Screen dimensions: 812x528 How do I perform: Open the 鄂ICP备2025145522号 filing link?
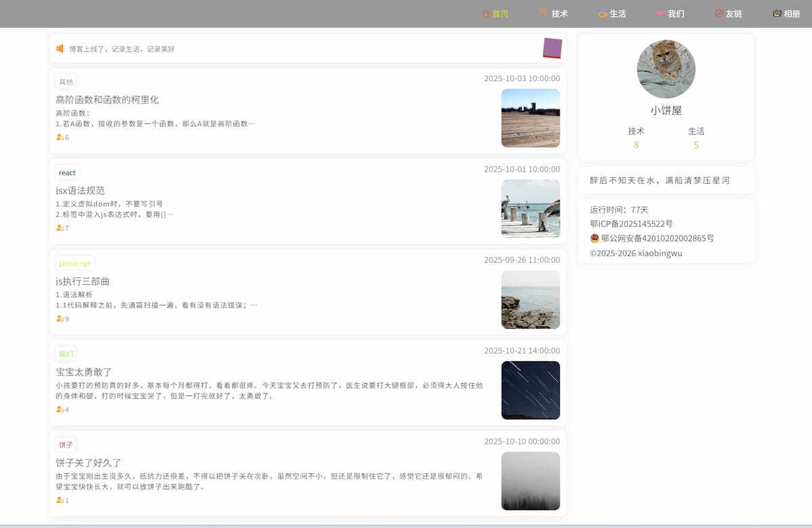pos(631,224)
